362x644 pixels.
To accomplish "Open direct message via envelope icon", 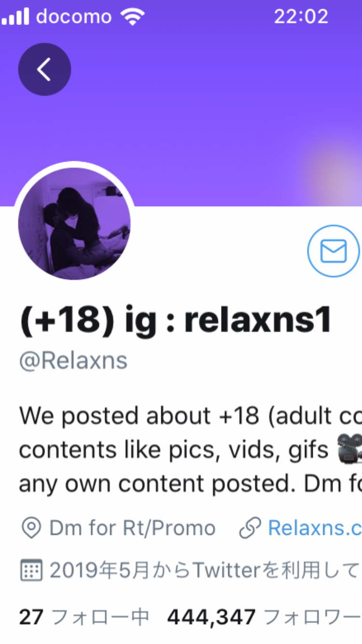I will point(334,251).
